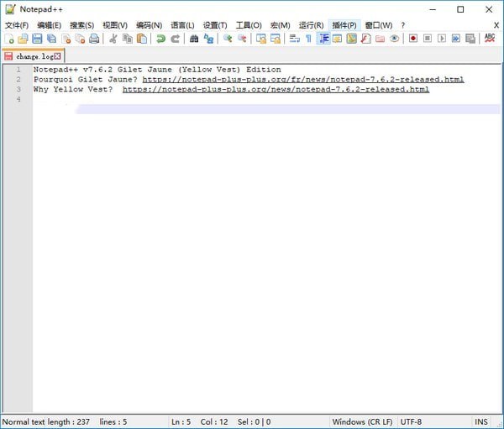
Task: Click the Normal text length status entry
Action: pyautogui.click(x=46, y=421)
